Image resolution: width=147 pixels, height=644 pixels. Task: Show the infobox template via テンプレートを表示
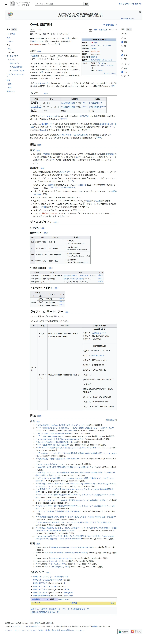point(110,73)
